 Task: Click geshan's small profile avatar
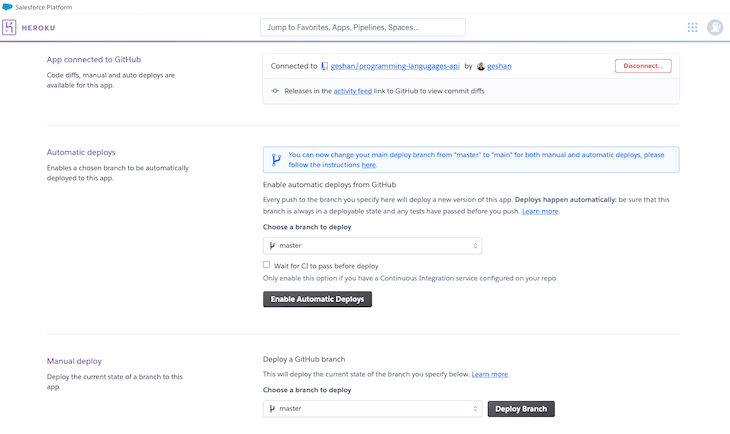coord(481,66)
